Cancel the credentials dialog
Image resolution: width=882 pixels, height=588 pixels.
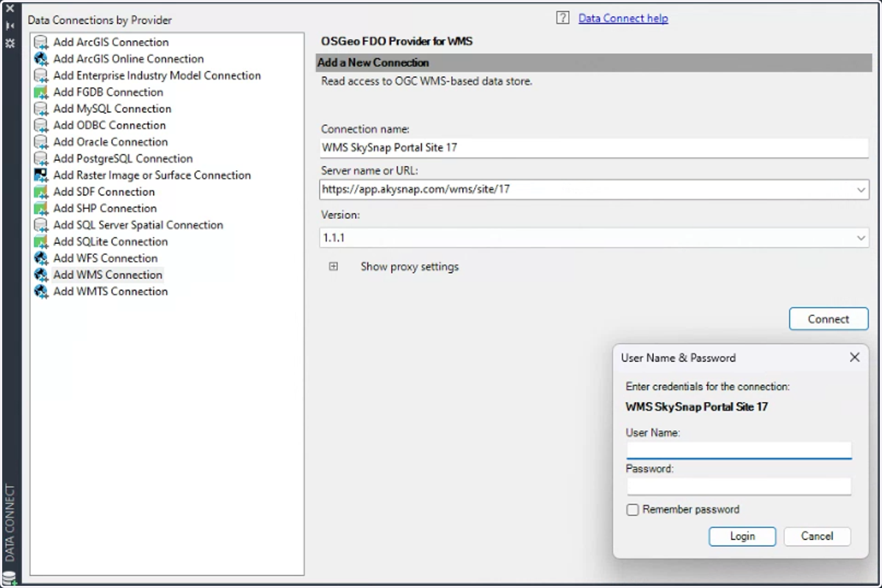click(817, 537)
